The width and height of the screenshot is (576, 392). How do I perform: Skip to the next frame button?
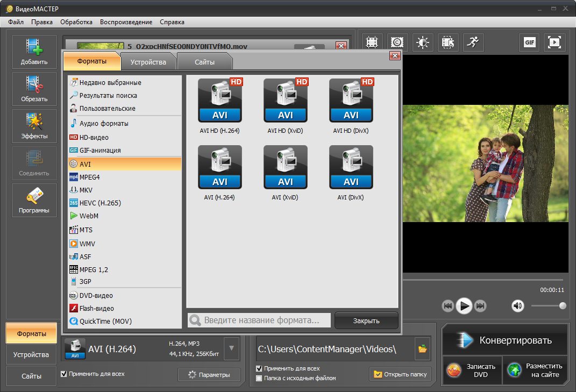point(480,305)
